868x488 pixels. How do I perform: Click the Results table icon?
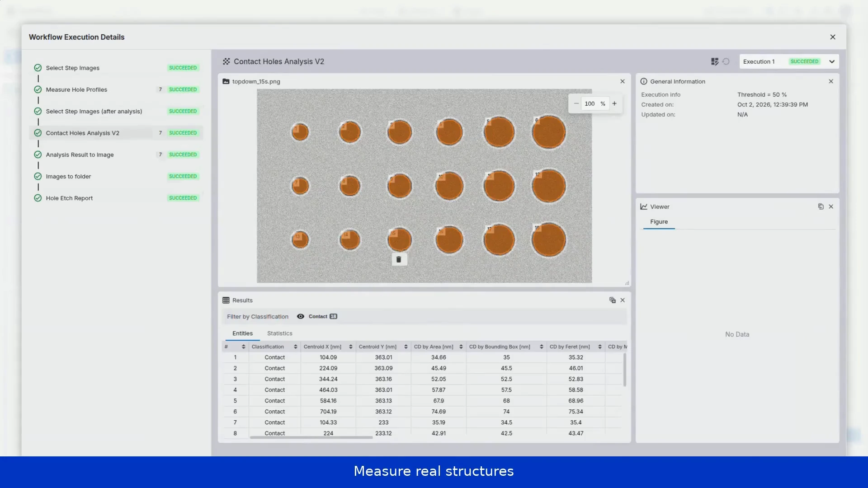click(226, 300)
